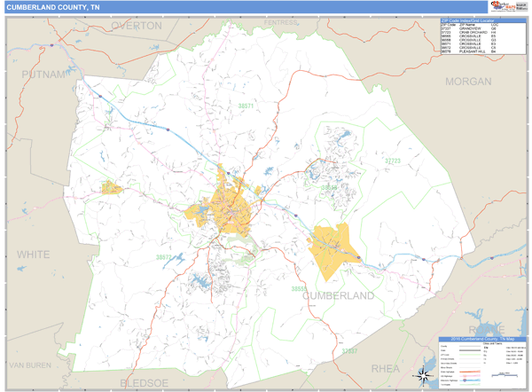Click the ROANE county label
Image resolution: width=532 pixels, height=392 pixels.
coord(487,330)
